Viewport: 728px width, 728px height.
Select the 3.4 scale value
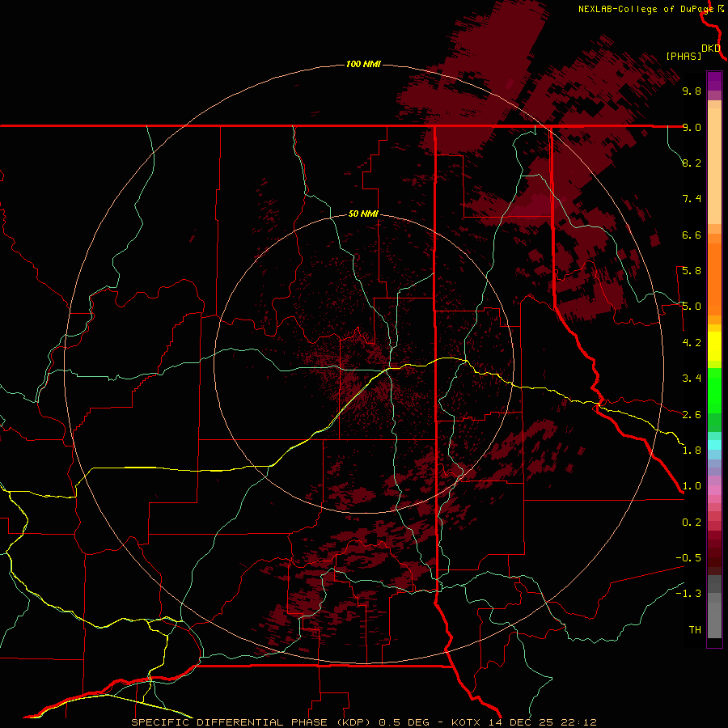point(692,379)
